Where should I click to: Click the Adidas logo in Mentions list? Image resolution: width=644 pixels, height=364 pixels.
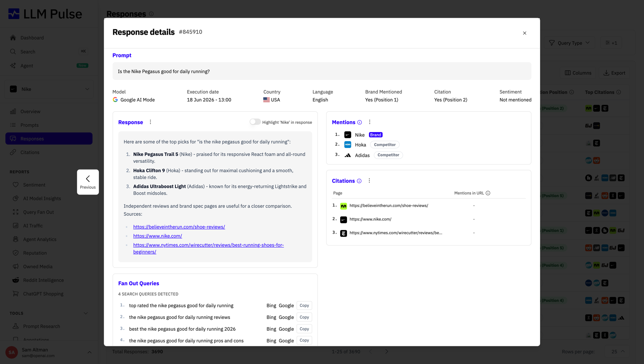(347, 155)
